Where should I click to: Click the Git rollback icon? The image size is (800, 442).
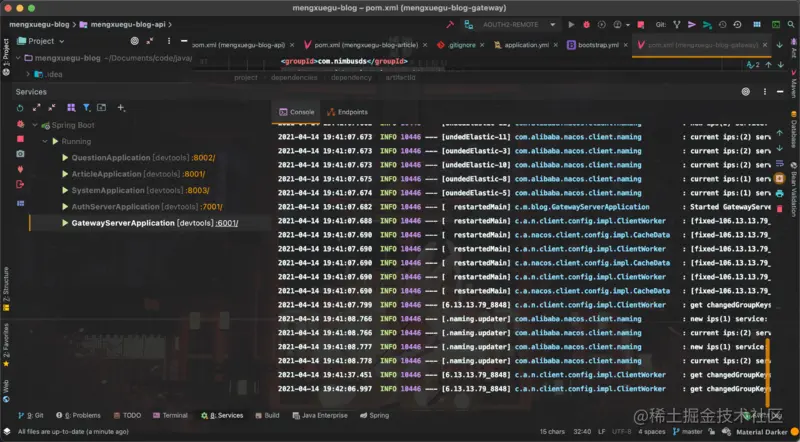737,24
